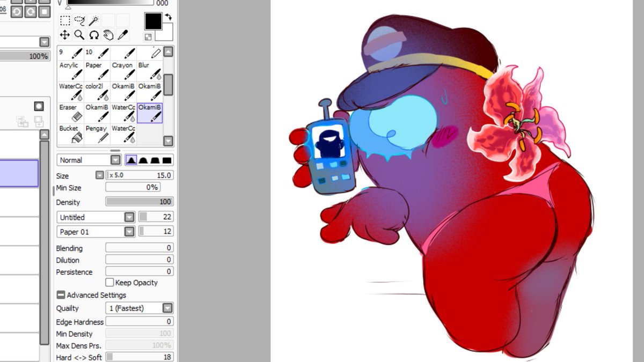Select the Eyedropper color picker tool
Viewport: 644px width, 362px height.
pos(123,35)
